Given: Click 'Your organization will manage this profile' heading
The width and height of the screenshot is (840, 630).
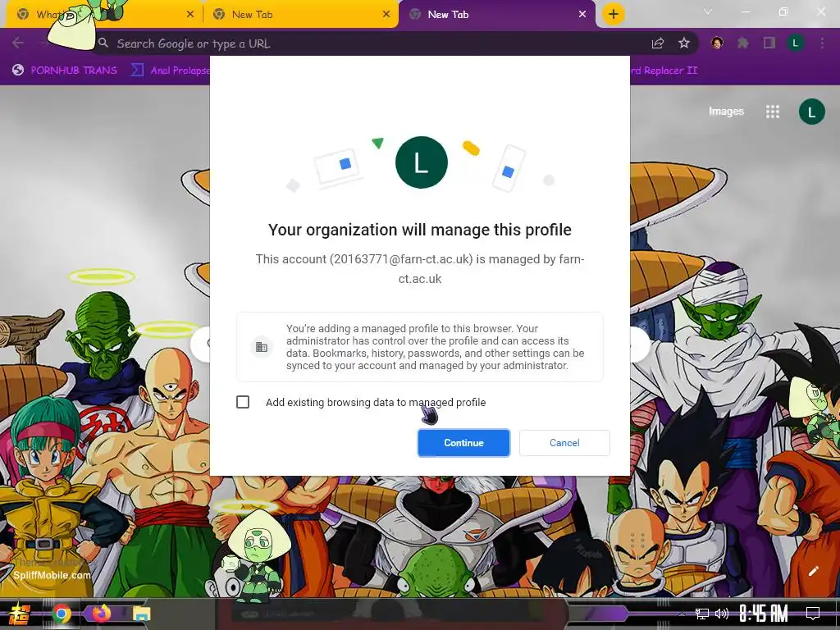Looking at the screenshot, I should [419, 230].
